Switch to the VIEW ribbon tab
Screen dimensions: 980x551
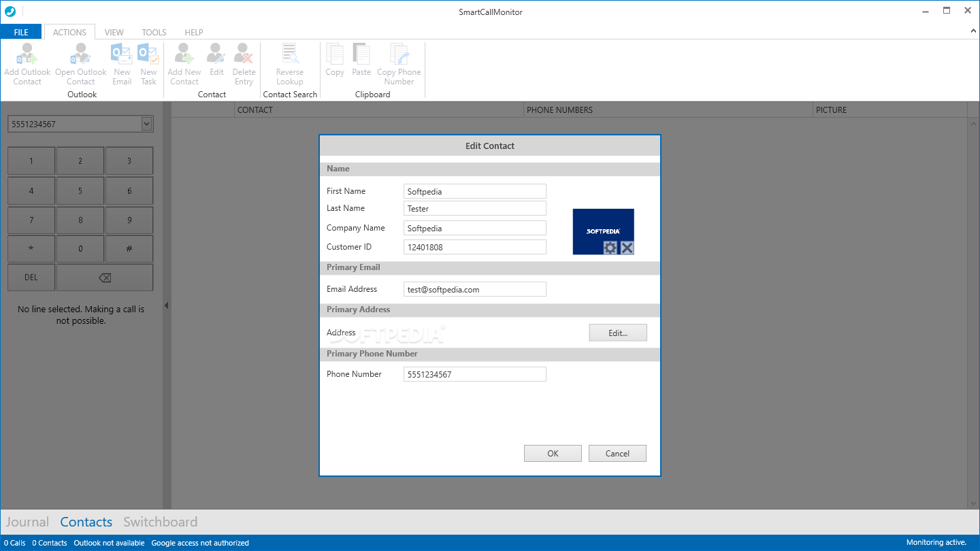[x=114, y=32]
